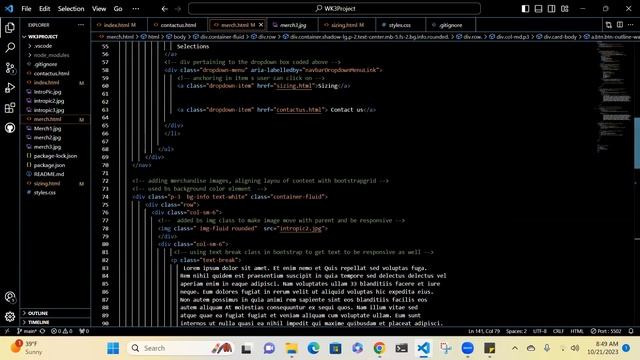Viewport: 640px width, 360px height.
Task: Change UTF-8 file encoding
Action: click(540, 331)
